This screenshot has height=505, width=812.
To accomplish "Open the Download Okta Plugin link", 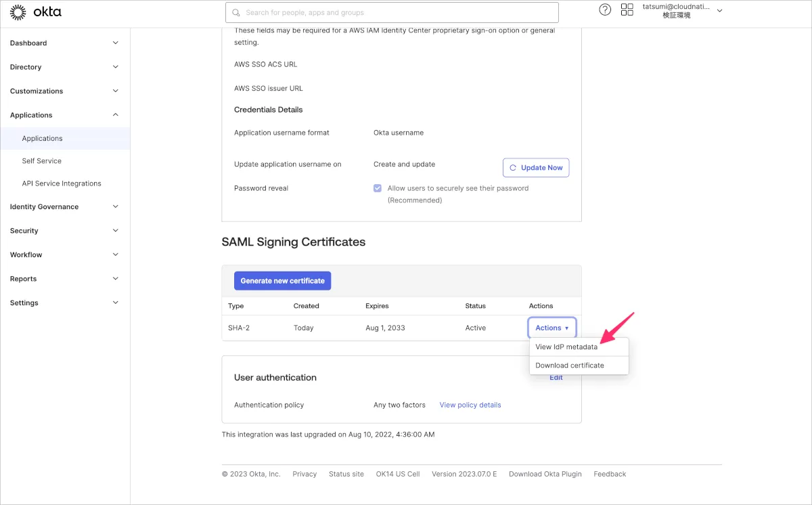I will click(545, 474).
